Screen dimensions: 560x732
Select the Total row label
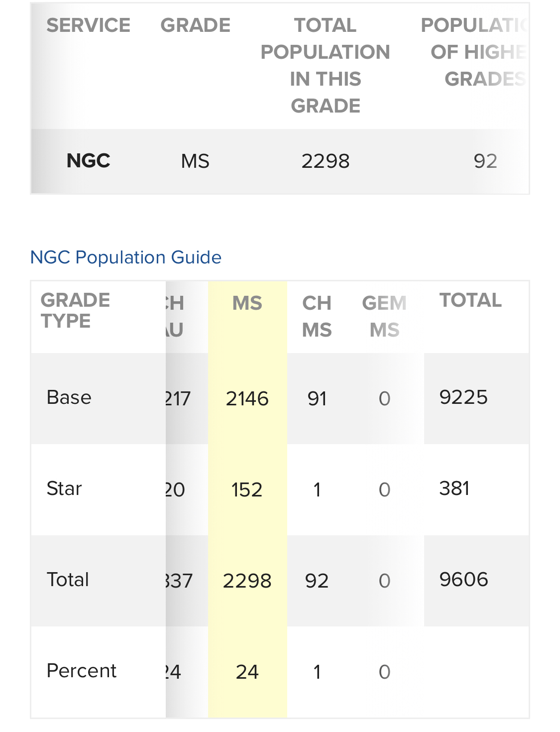68,580
